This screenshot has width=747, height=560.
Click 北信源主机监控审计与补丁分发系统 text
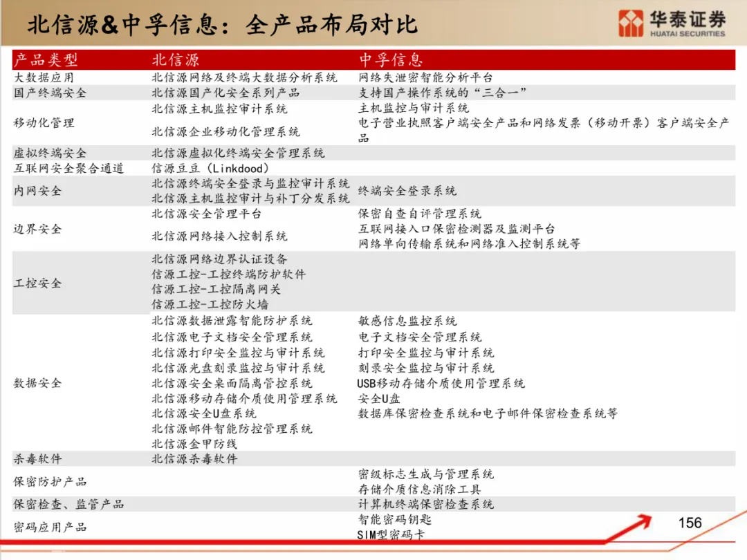250,198
